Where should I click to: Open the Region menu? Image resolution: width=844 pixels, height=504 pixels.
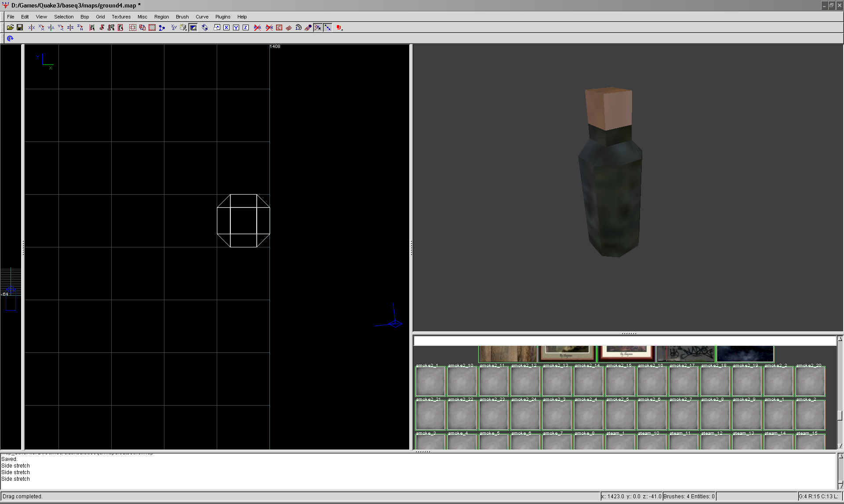(x=161, y=17)
